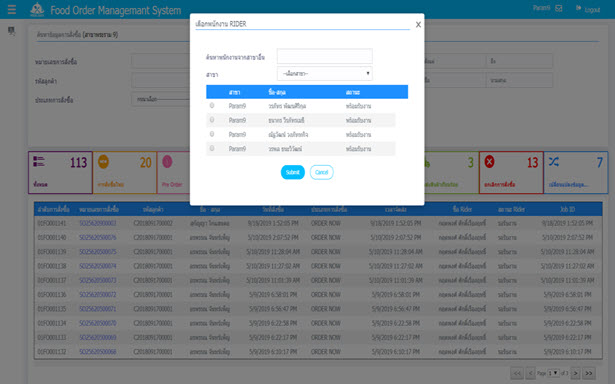Click the branch column header in dialog table
Image resolution: width=615 pixels, height=384 pixels.
click(x=235, y=92)
